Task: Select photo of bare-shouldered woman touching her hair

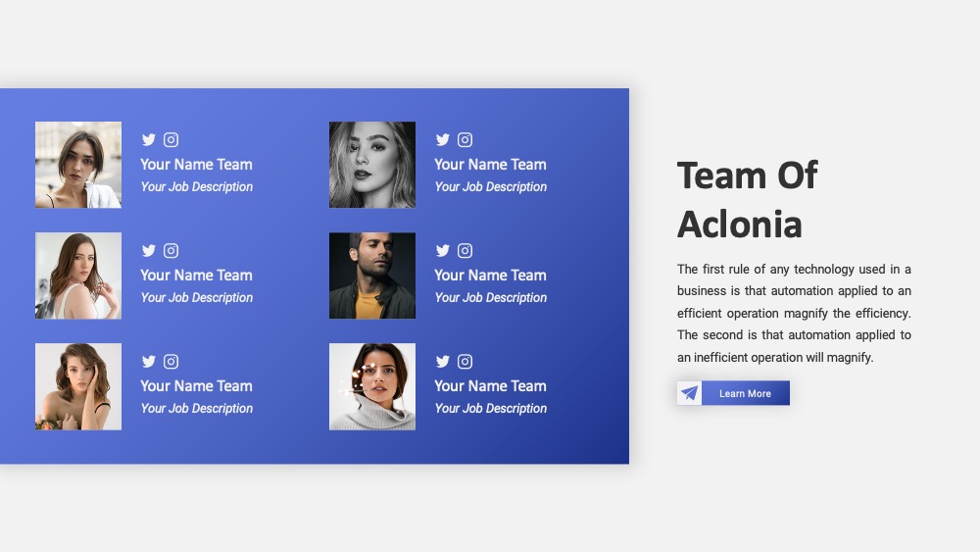Action: [78, 386]
